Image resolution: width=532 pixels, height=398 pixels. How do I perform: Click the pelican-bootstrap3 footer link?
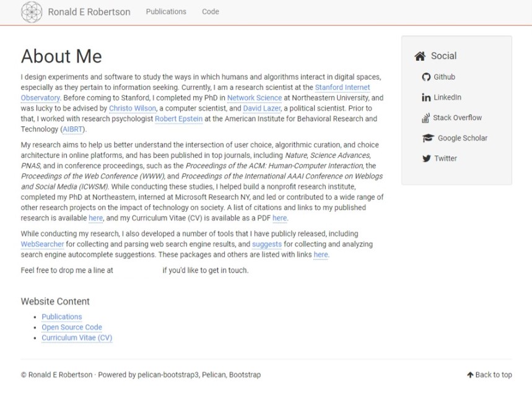(168, 375)
